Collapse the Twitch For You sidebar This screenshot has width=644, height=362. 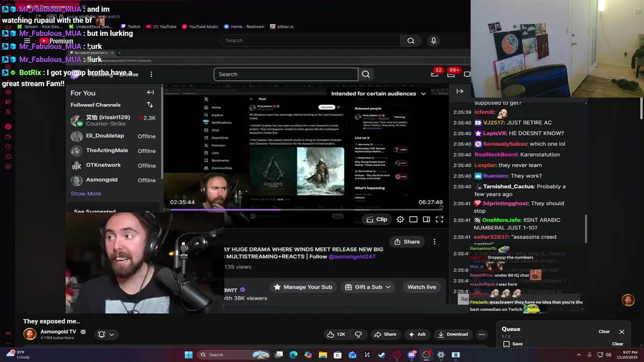click(x=150, y=93)
